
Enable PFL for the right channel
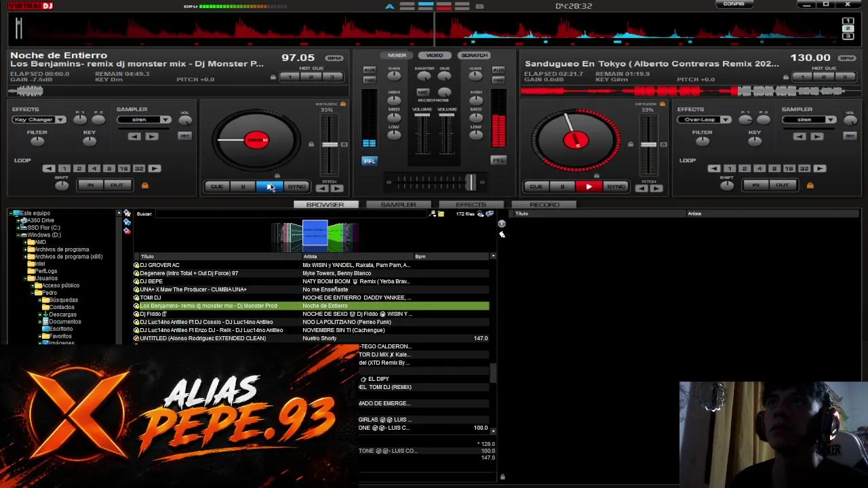498,161
